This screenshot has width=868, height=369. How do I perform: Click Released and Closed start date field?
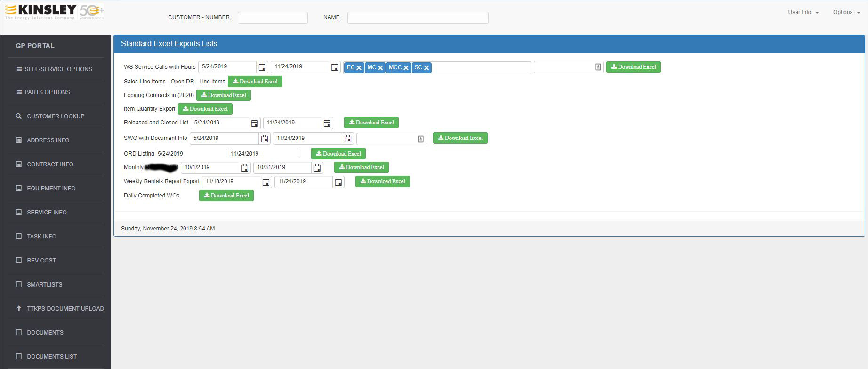[x=220, y=123]
